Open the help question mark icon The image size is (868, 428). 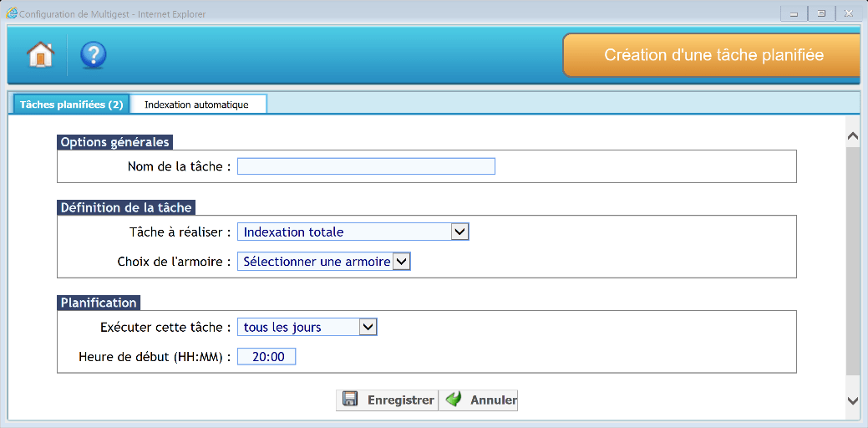coord(93,55)
